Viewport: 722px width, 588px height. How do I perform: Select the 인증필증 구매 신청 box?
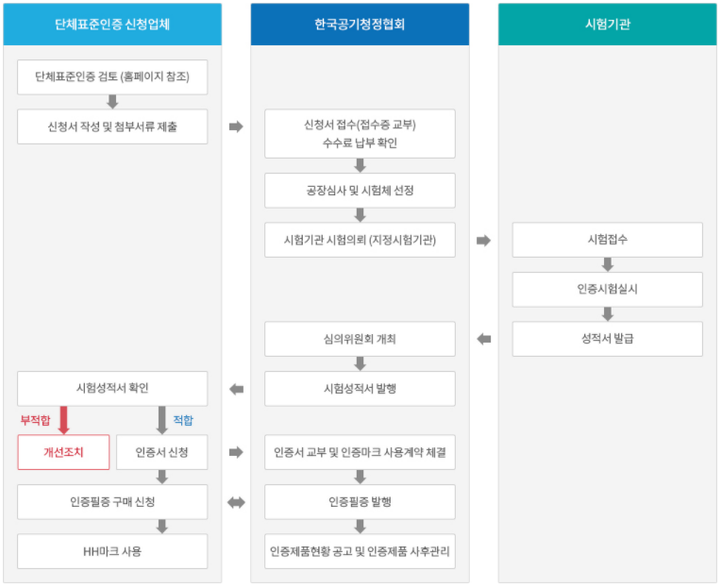pos(112,502)
